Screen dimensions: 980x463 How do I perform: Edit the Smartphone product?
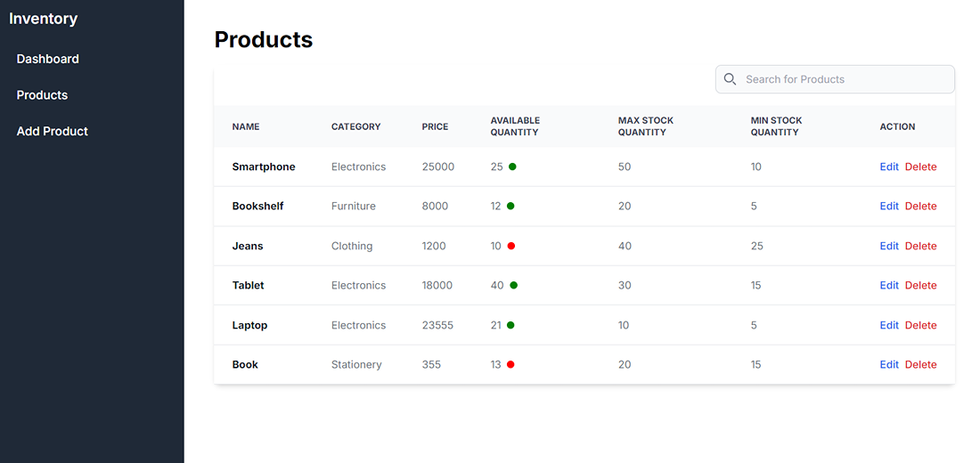(888, 167)
